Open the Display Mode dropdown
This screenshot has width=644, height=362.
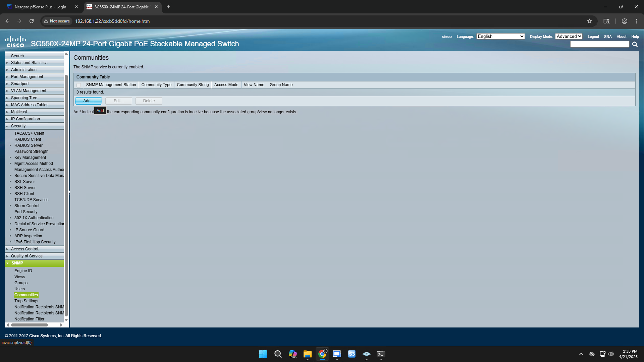point(569,37)
